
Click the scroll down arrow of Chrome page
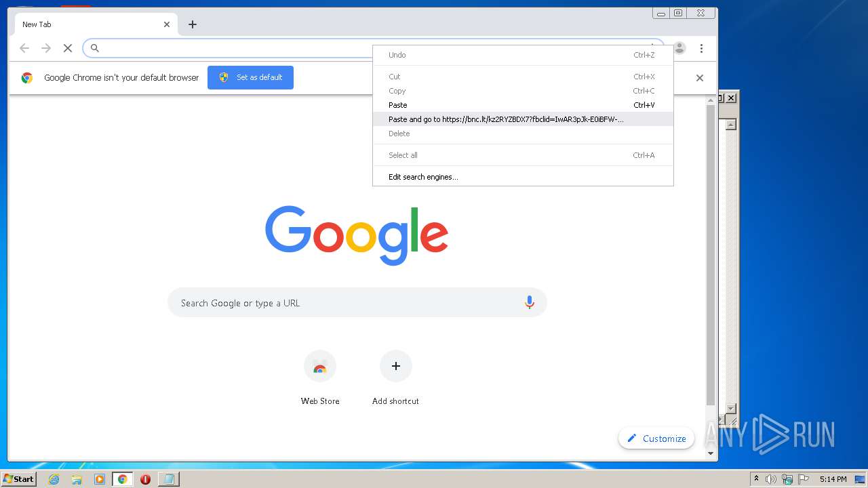tap(711, 453)
